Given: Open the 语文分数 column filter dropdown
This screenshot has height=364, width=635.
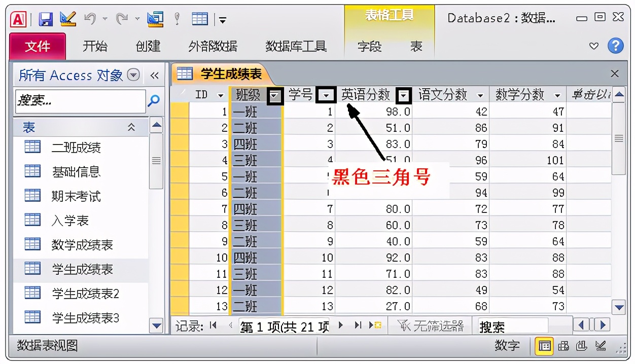Looking at the screenshot, I should click(x=480, y=95).
